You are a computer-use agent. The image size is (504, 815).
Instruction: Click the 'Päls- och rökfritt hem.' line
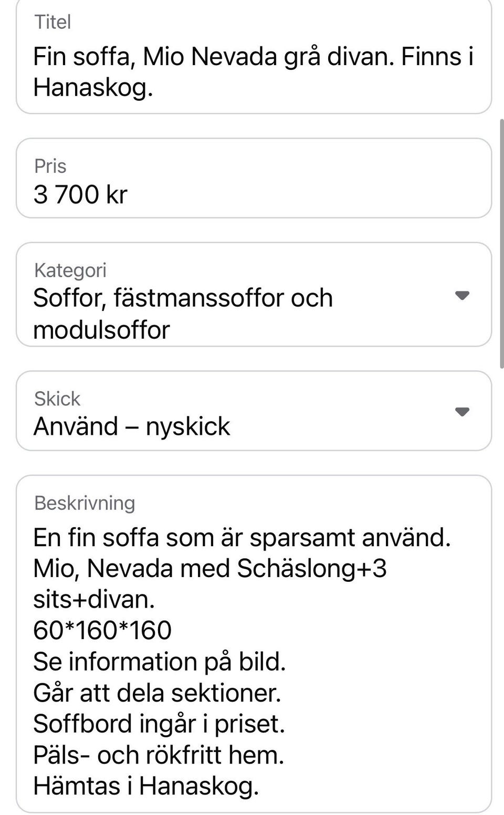point(158,755)
